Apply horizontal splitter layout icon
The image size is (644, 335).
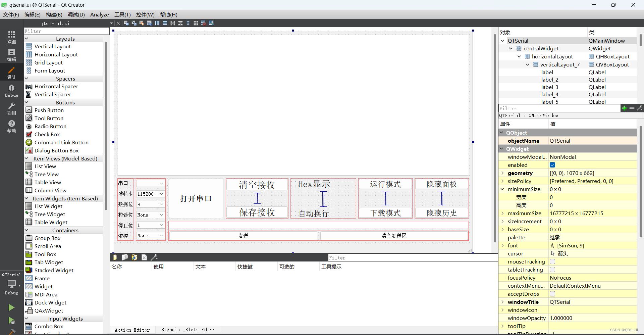pos(172,23)
